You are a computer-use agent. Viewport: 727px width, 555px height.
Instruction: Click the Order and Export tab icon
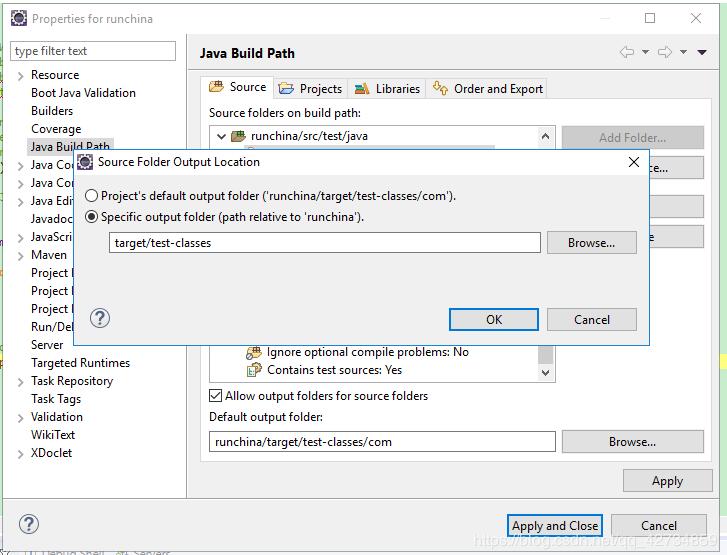tap(440, 88)
